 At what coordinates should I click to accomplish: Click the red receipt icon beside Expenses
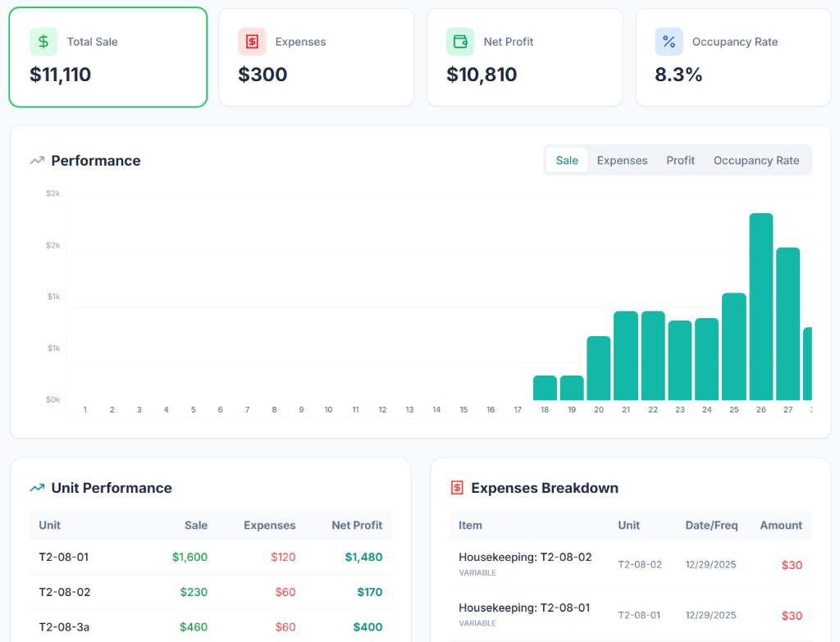click(x=251, y=40)
